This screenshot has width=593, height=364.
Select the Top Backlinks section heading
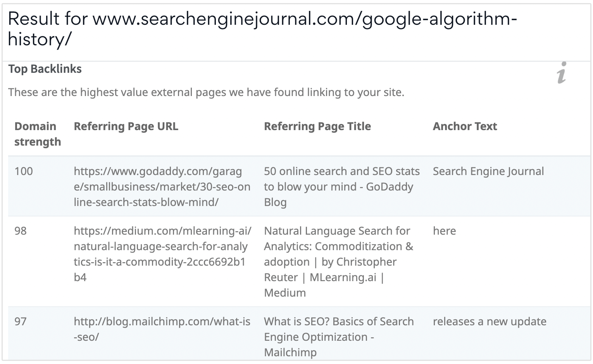45,69
